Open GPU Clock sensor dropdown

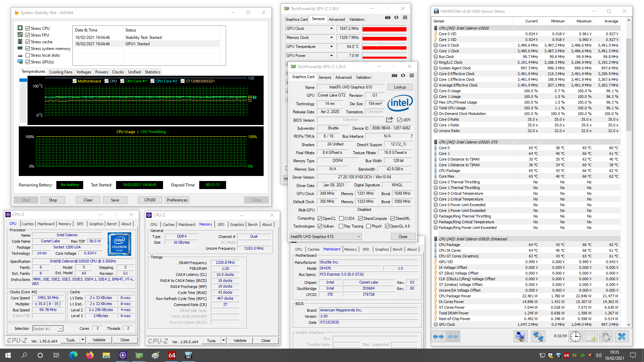(x=331, y=28)
